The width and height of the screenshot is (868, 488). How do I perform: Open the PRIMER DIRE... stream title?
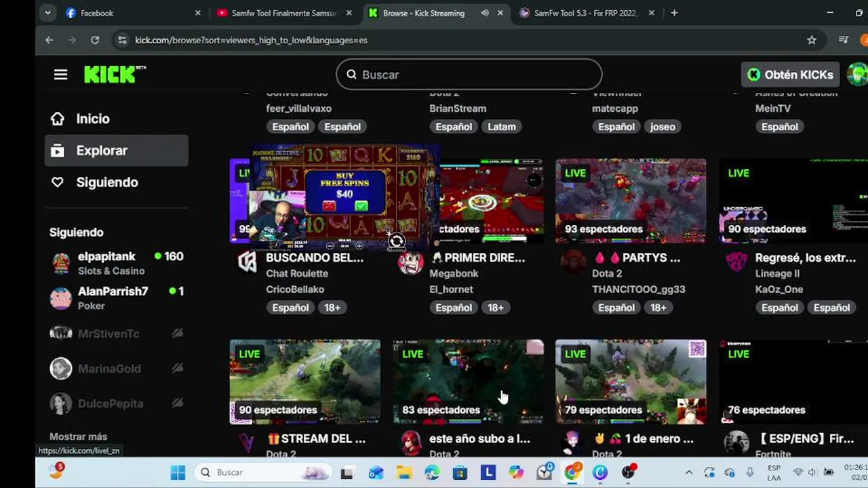tap(477, 258)
